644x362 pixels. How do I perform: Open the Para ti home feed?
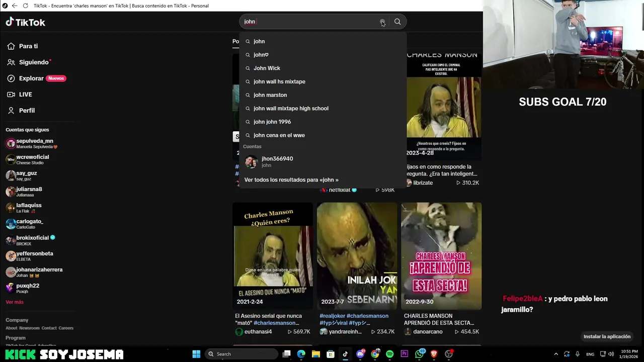(29, 46)
